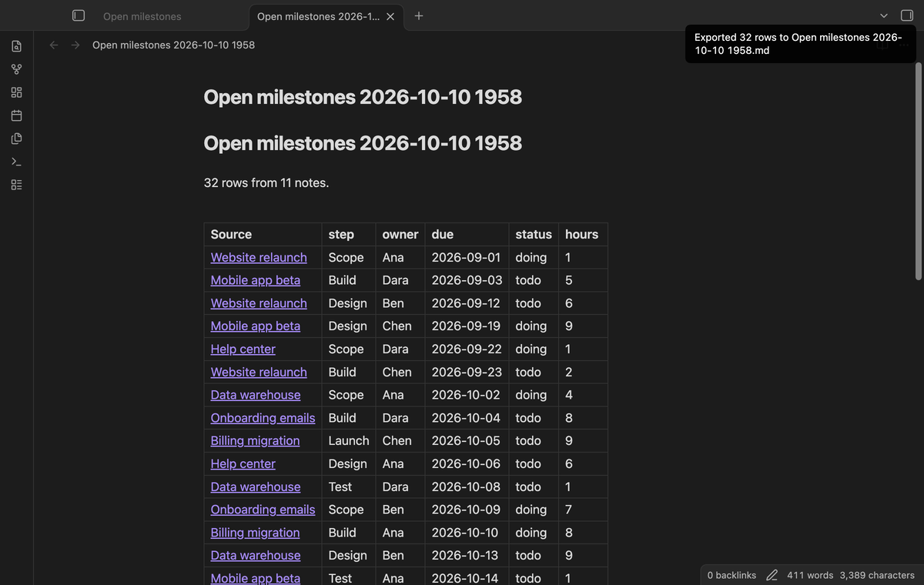Click the due date 2026-09-01 cell
The width and height of the screenshot is (924, 585).
tap(466, 257)
